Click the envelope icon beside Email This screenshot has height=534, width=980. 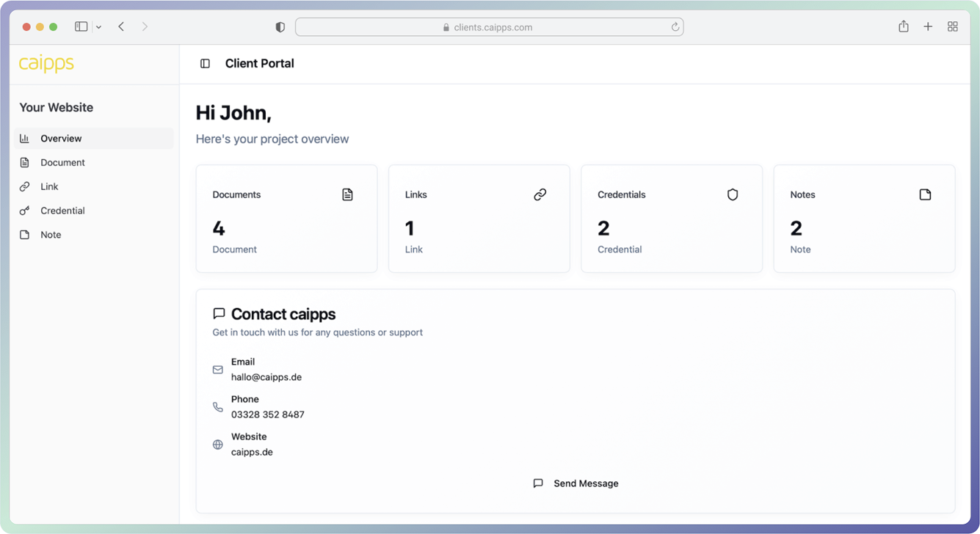point(218,370)
